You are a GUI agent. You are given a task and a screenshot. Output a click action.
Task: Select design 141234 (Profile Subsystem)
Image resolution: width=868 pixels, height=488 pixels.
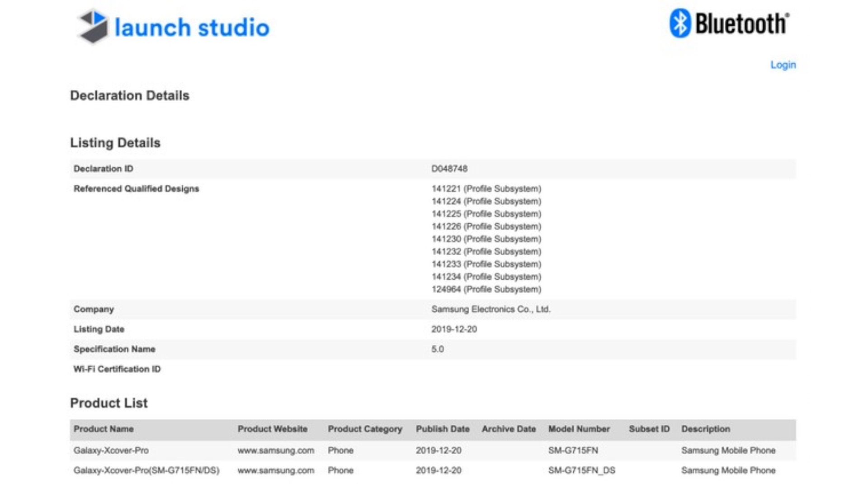click(x=486, y=277)
